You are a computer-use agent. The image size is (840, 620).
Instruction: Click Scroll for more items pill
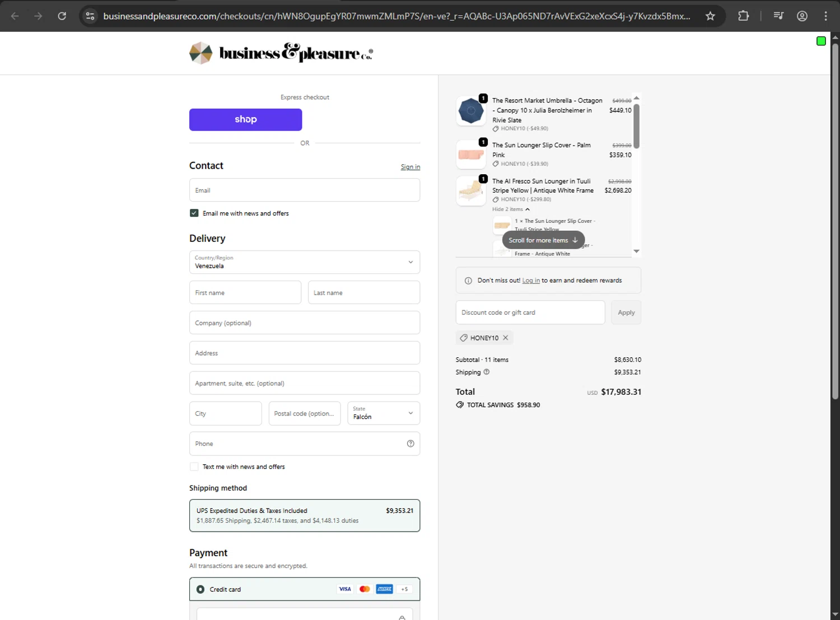pyautogui.click(x=543, y=240)
